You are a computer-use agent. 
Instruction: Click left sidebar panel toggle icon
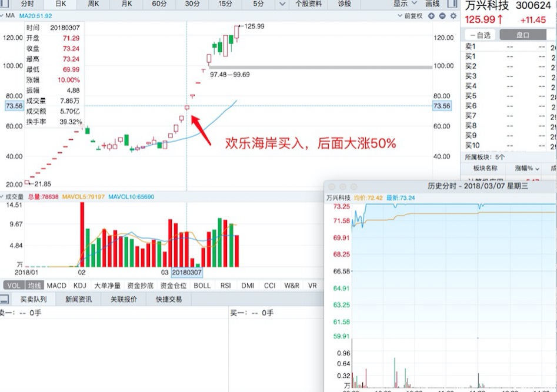click(5, 4)
